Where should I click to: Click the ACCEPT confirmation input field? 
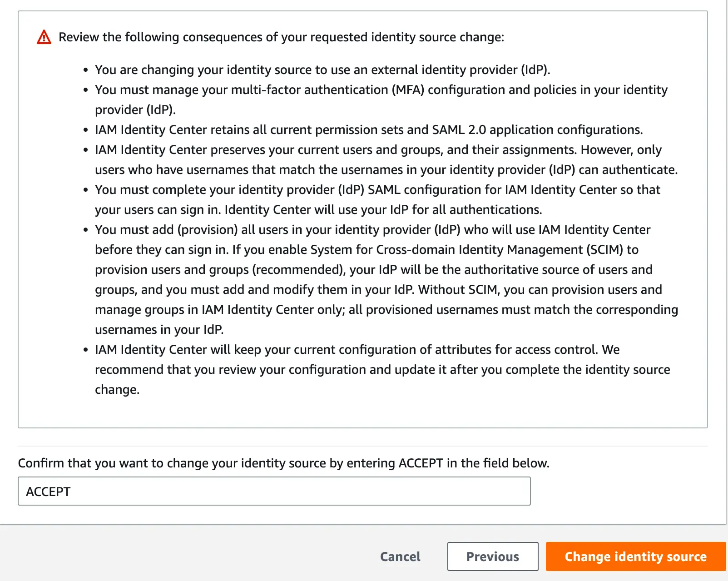[x=274, y=491]
